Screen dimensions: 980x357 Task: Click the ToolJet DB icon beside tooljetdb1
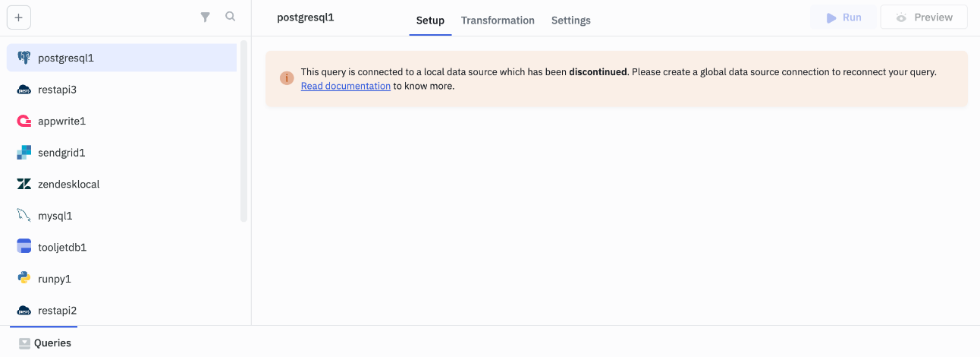24,247
